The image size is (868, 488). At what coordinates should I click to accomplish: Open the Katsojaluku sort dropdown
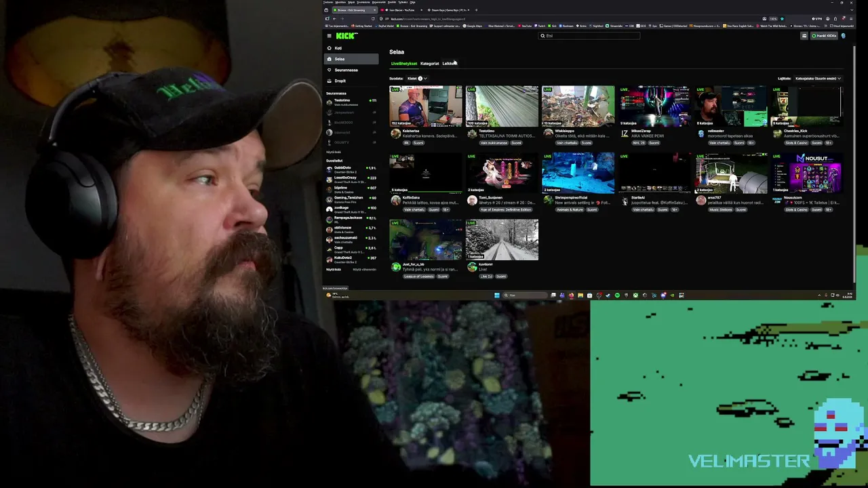click(x=818, y=79)
